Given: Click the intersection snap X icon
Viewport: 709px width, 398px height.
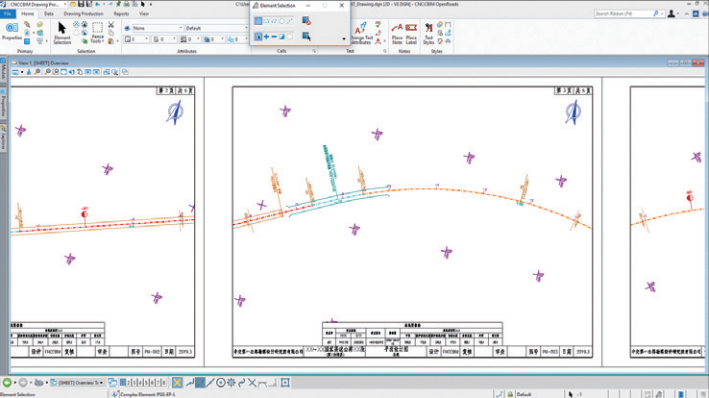Looking at the screenshot, I should click(252, 383).
